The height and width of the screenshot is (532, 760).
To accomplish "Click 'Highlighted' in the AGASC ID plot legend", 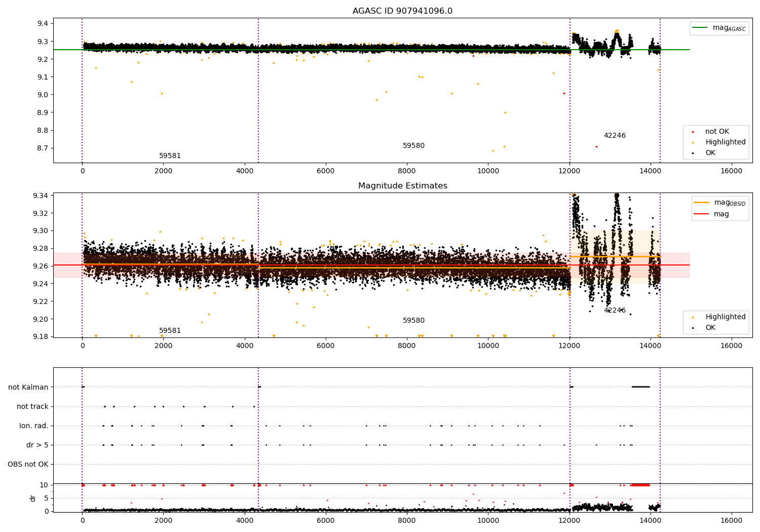I will [x=726, y=142].
